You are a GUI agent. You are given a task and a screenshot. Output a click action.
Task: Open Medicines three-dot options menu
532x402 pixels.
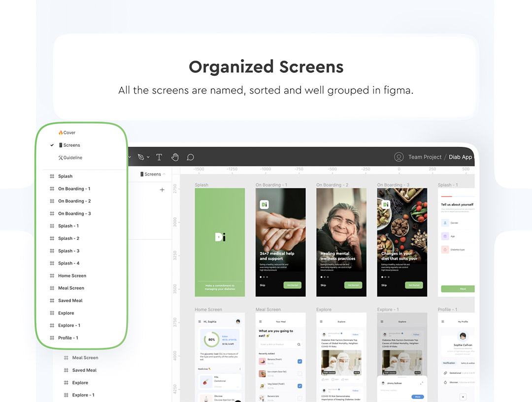point(240,368)
